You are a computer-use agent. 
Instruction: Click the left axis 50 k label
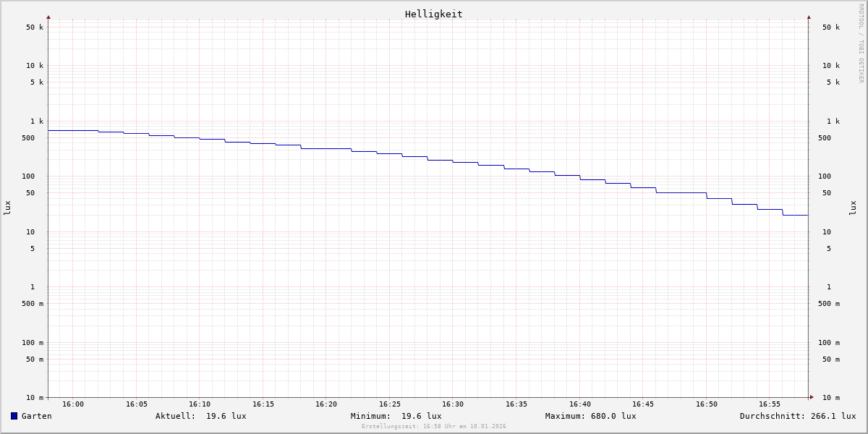coord(35,27)
